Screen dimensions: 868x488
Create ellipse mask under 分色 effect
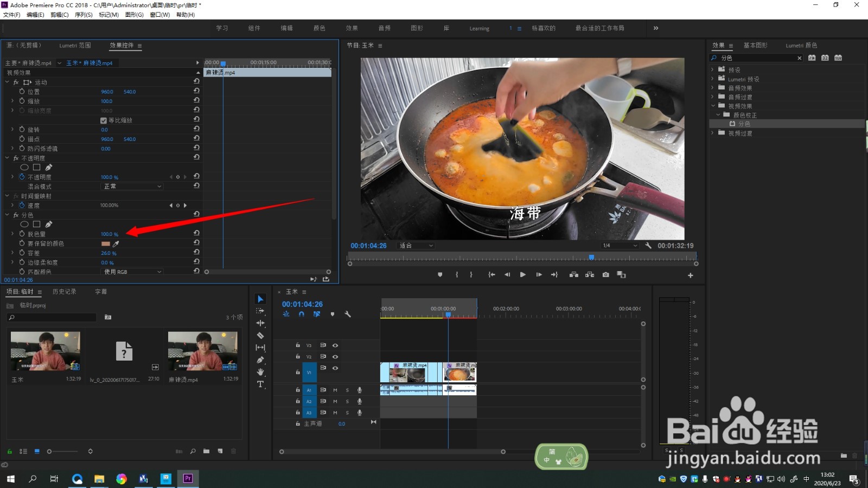pyautogui.click(x=24, y=224)
